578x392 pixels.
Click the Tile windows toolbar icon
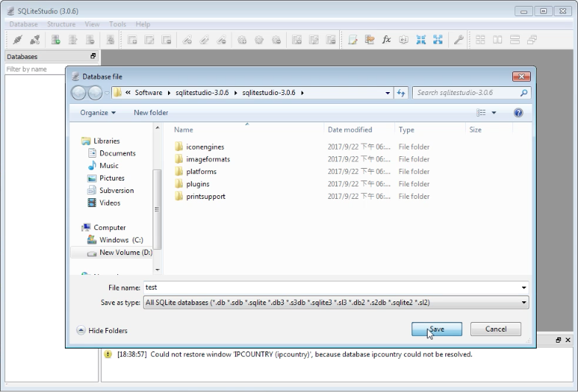pyautogui.click(x=481, y=40)
